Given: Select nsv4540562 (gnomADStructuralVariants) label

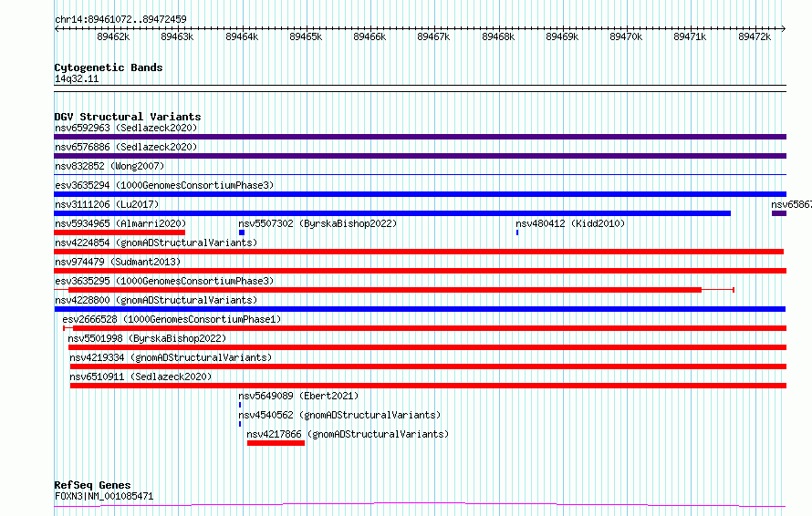Looking at the screenshot, I should point(339,415).
